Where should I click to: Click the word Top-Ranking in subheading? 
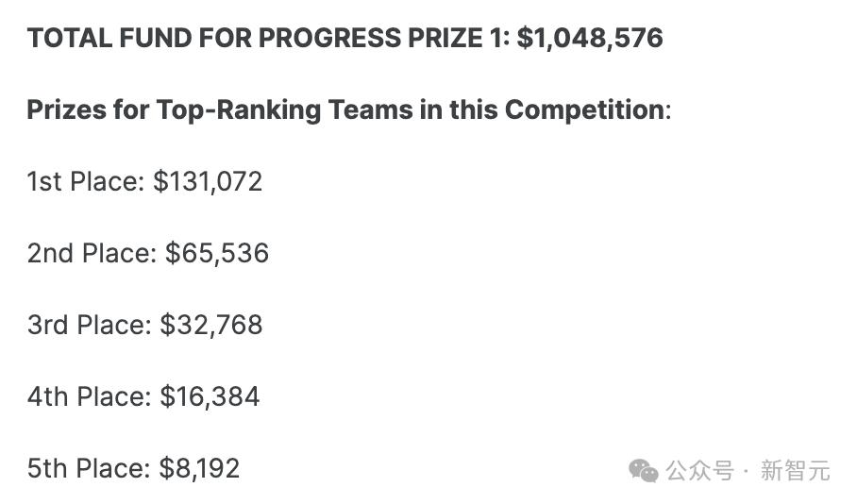pos(240,109)
